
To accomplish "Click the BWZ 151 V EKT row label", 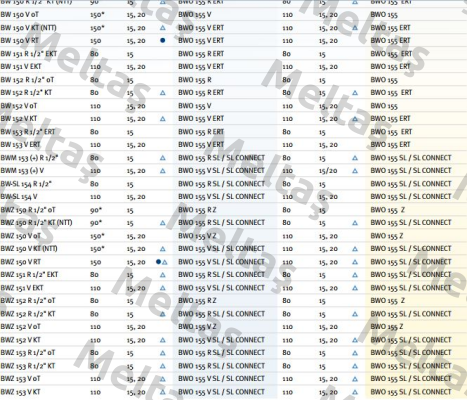I will (x=22, y=288).
